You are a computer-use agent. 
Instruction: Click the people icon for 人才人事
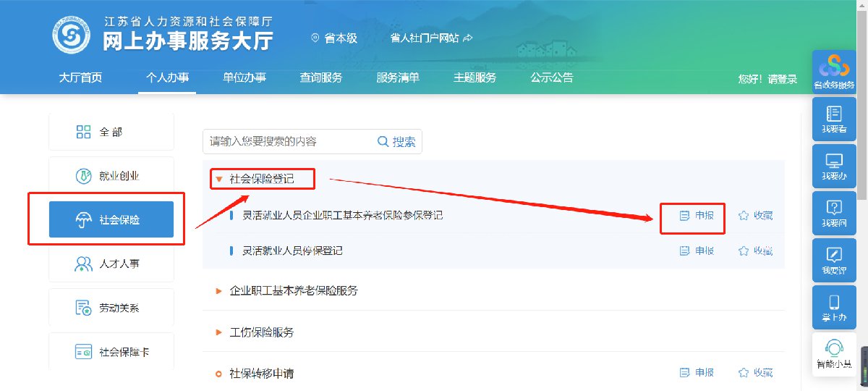click(84, 264)
